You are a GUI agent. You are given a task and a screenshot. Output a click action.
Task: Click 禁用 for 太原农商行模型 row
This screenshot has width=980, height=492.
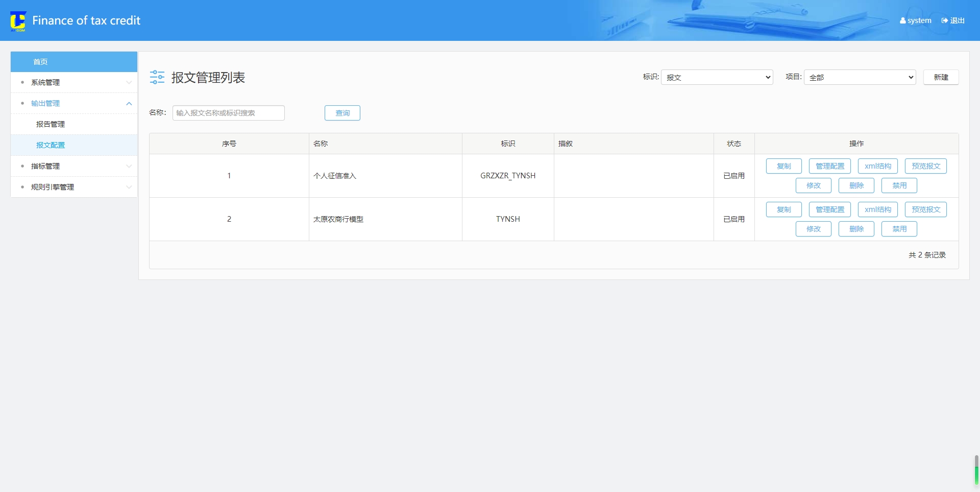(899, 229)
